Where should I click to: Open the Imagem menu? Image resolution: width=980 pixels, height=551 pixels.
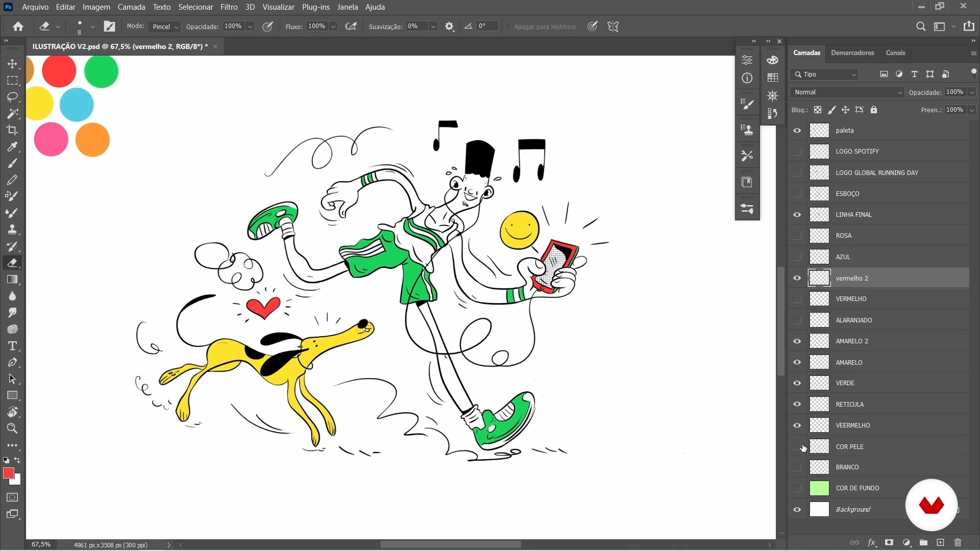(96, 7)
